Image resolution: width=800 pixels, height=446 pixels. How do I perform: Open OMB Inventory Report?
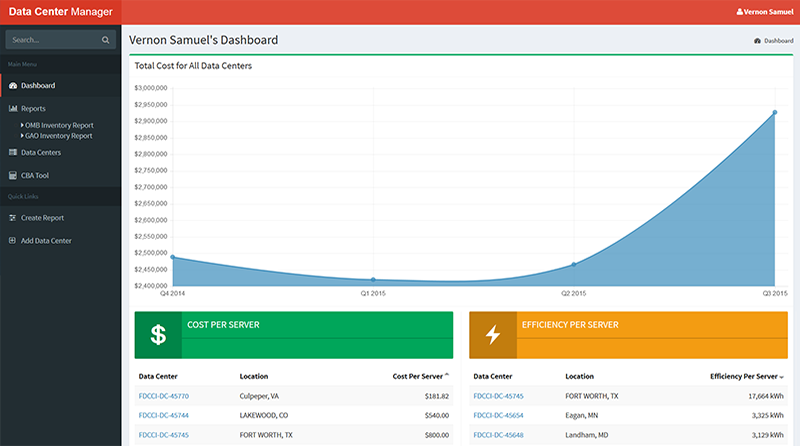pos(59,125)
